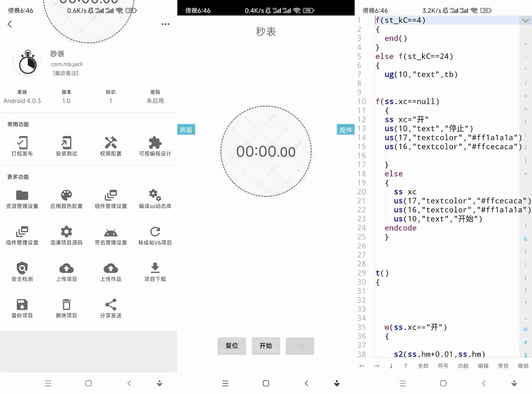Screen dimensions: 532x394
Task: Open the 编辑 edit menu
Action: (483, 366)
